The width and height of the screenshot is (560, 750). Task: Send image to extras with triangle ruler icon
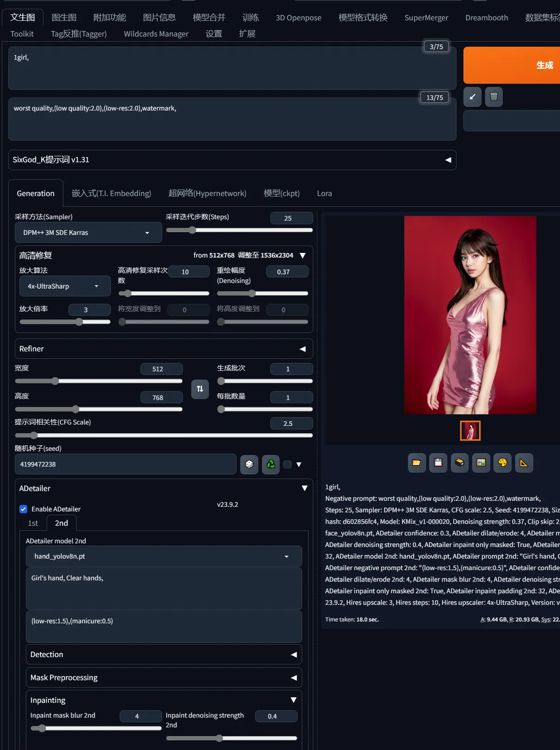pos(524,462)
